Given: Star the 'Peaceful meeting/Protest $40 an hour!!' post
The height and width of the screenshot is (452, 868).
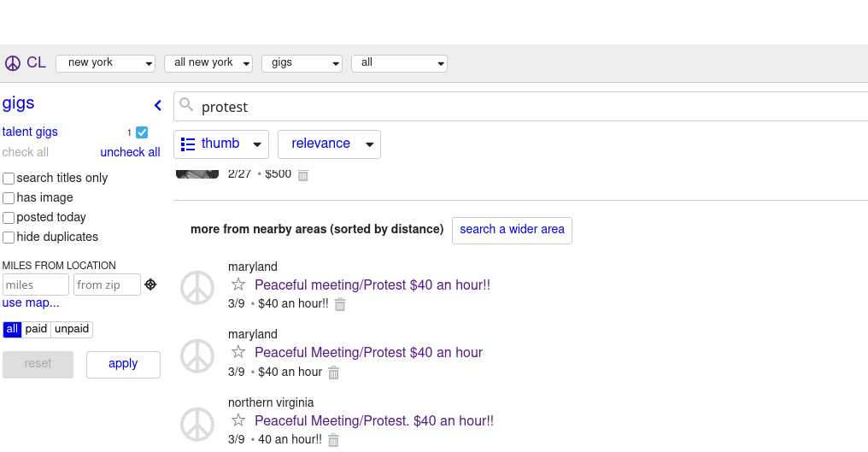Looking at the screenshot, I should click(x=238, y=285).
